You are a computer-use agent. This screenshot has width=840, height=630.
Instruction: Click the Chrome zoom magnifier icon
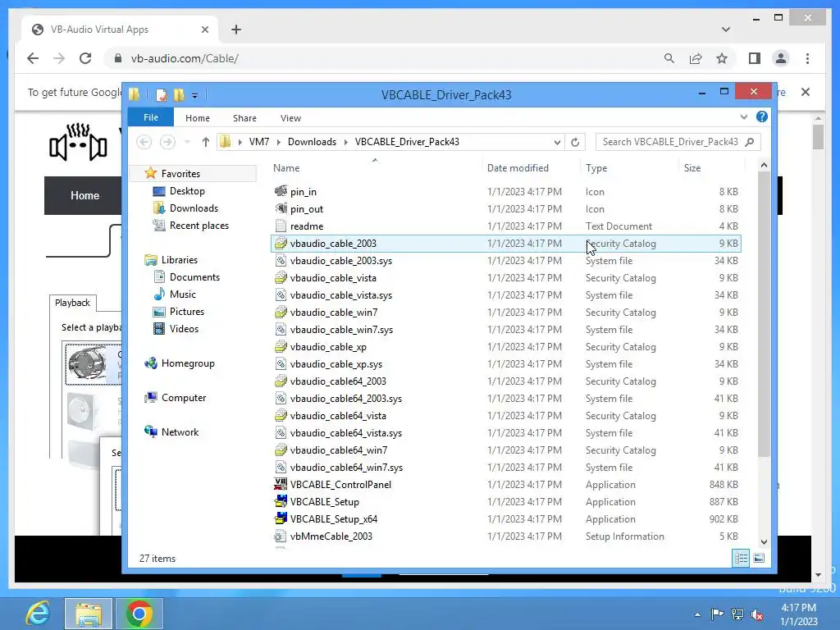coord(669,58)
